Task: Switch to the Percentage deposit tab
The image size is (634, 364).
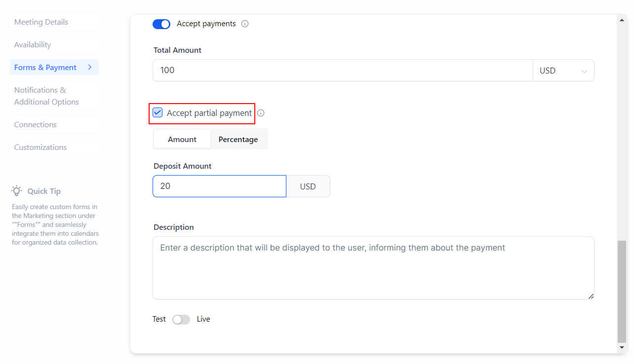Action: point(238,139)
